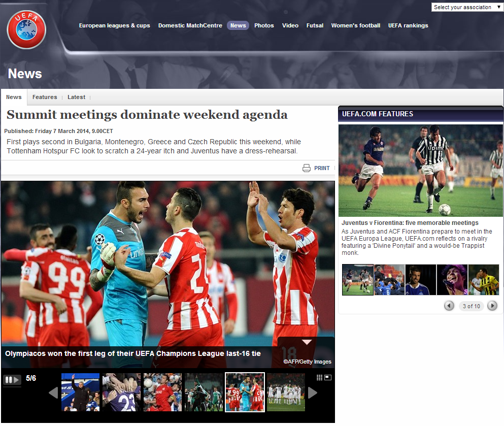Collapse the photo caption overlay

[x=307, y=342]
